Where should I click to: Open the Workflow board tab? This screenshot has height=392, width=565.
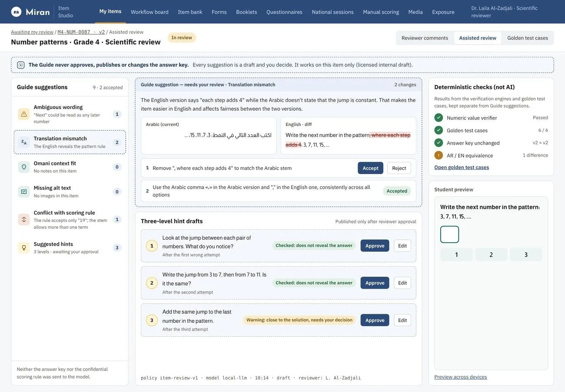[x=150, y=12]
